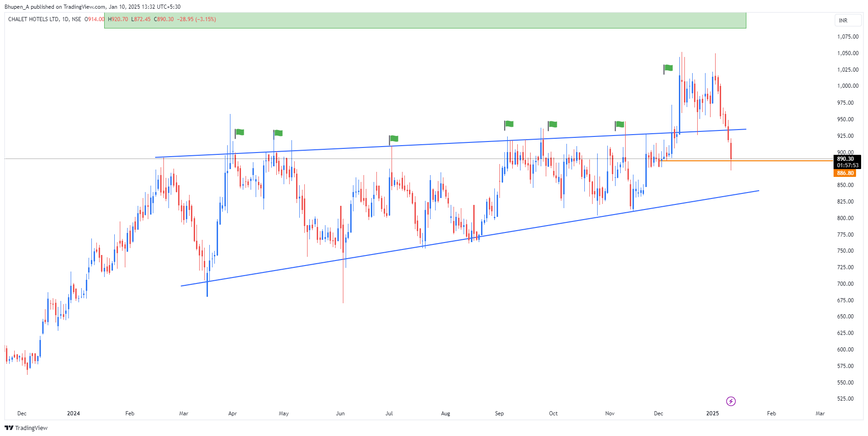The image size is (868, 436).
Task: Click the 800.00 price axis label
Action: click(x=846, y=218)
